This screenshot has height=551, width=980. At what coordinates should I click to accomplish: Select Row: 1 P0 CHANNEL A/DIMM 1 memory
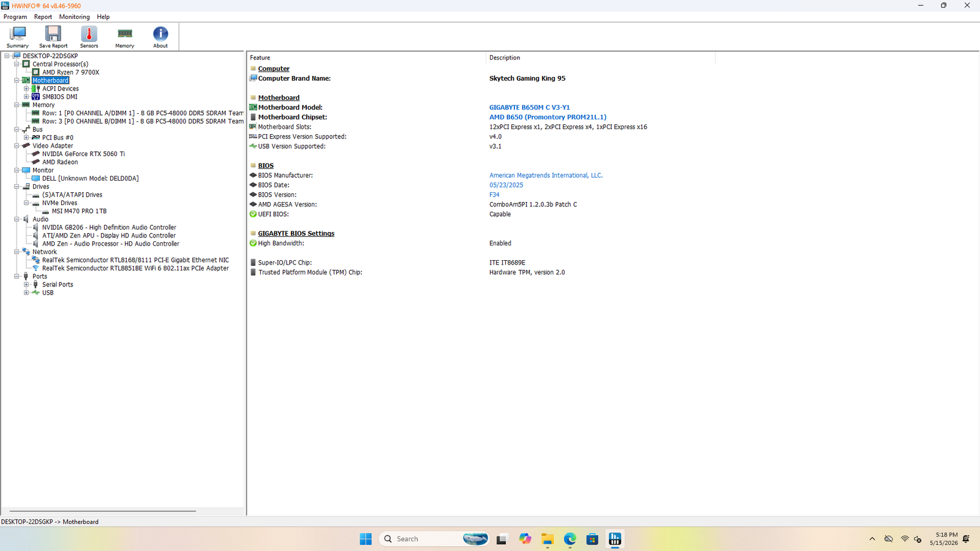[143, 113]
